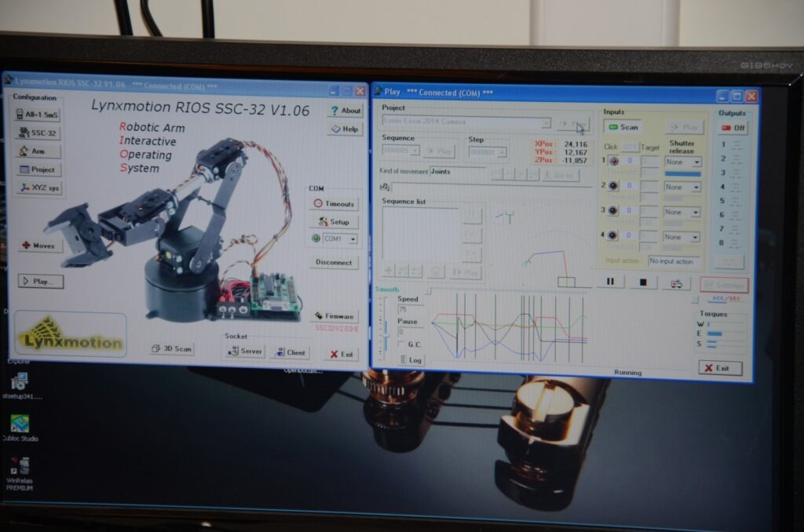
Task: Click the Lynxmotion logo
Action: pos(71,335)
